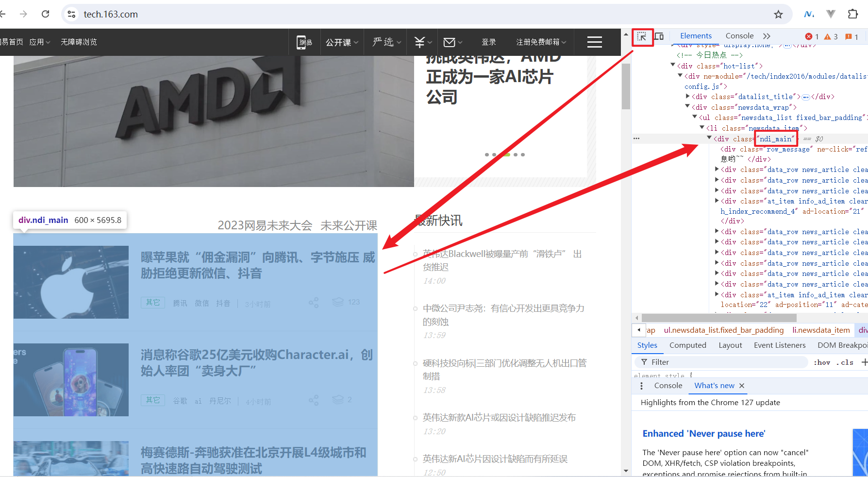
Task: Open the 公开课 dropdown menu
Action: tap(342, 42)
